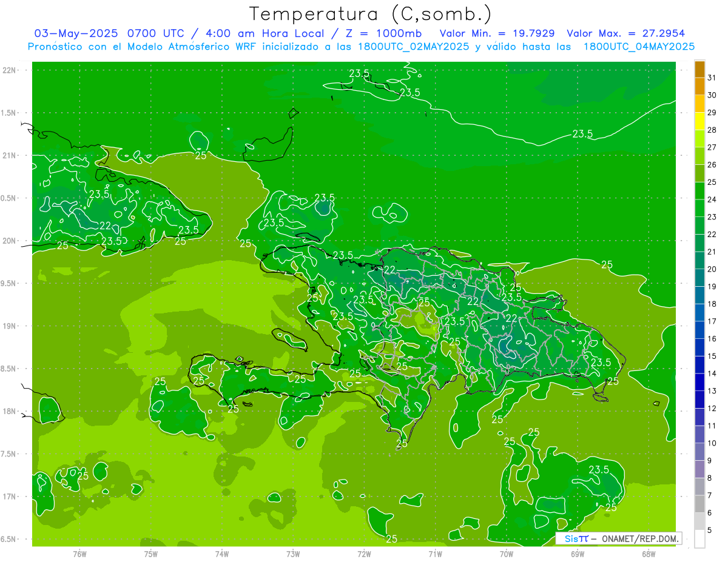Click the "Valor Min. = 19.7929" value

[x=497, y=33]
